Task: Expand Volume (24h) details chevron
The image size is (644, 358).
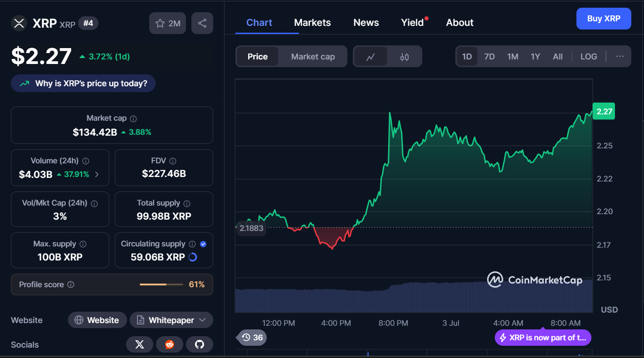Action: 97,174
